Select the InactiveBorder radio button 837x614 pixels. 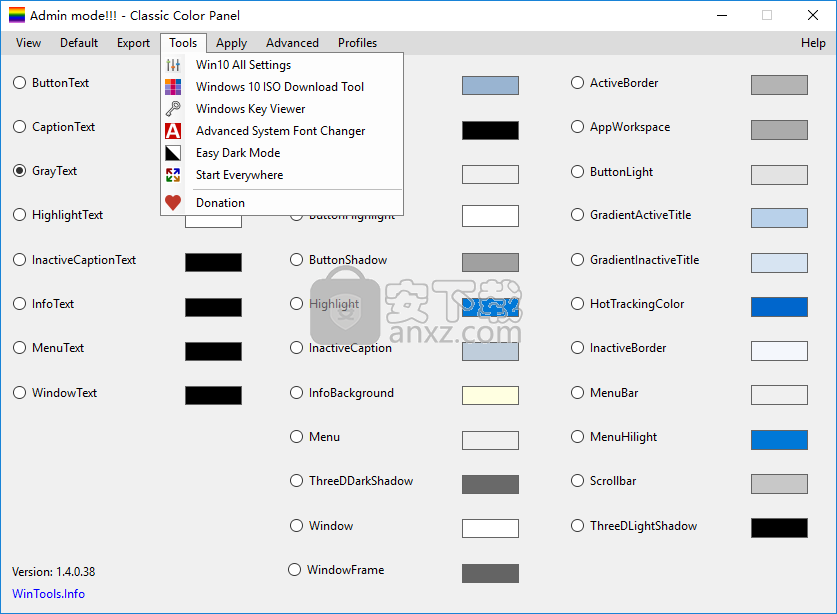tap(577, 348)
